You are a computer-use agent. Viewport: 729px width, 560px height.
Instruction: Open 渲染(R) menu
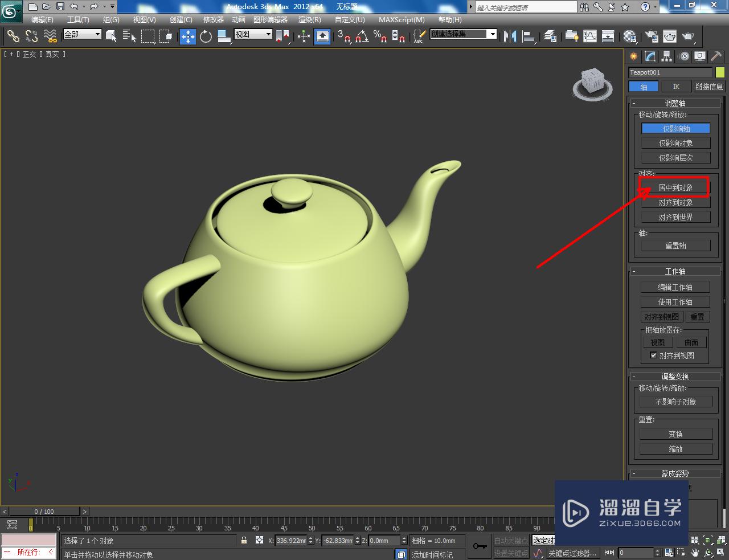310,19
